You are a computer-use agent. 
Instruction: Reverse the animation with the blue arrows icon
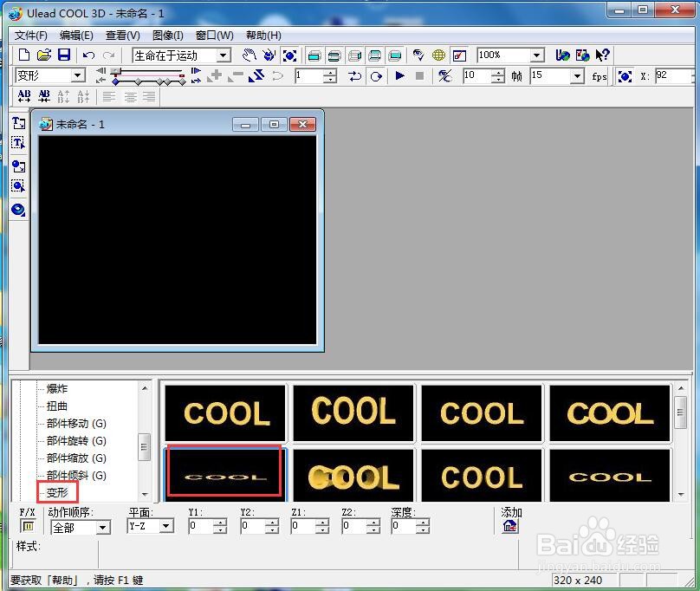[256, 75]
